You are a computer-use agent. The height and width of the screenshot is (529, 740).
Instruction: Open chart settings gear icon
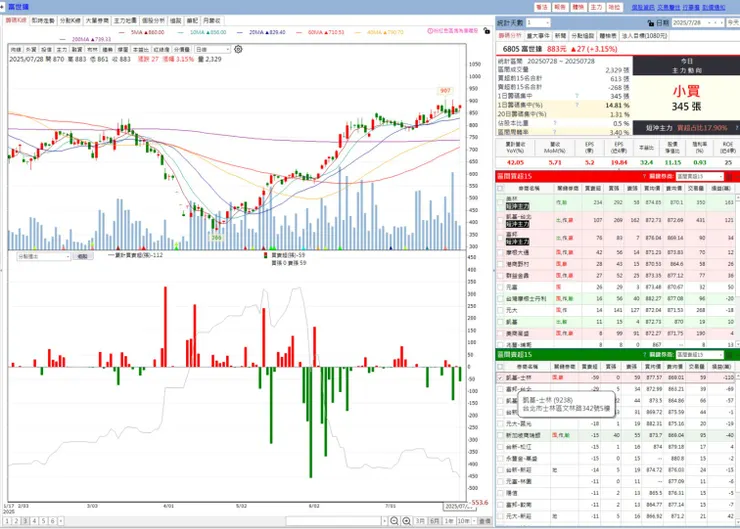click(x=238, y=49)
